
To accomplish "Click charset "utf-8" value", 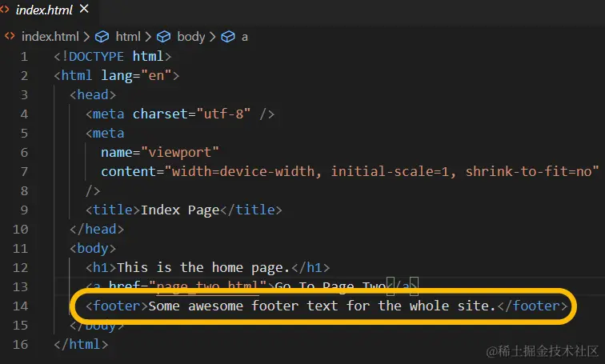I will [223, 114].
